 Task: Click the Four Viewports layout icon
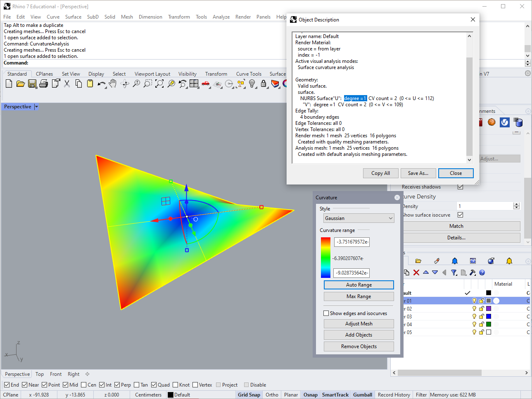194,84
